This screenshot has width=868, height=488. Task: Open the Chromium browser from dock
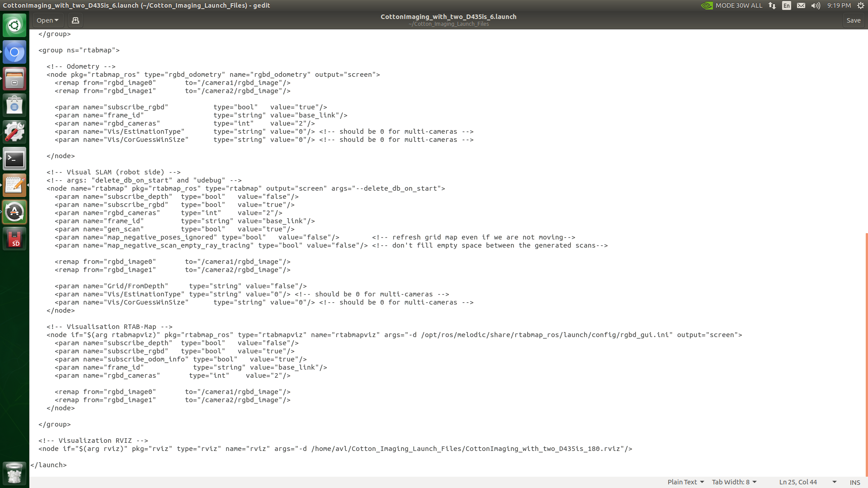pyautogui.click(x=14, y=52)
